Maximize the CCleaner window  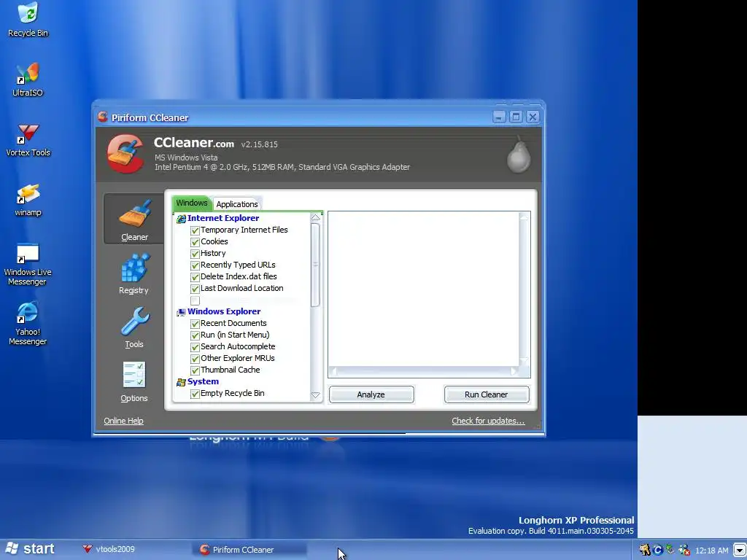[516, 117]
